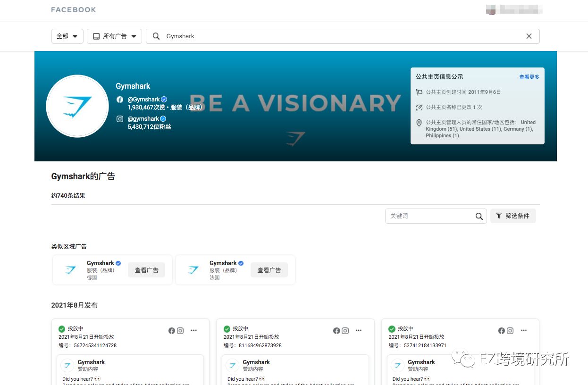Open the three-dot menu on ad 537412184133971

(x=524, y=331)
